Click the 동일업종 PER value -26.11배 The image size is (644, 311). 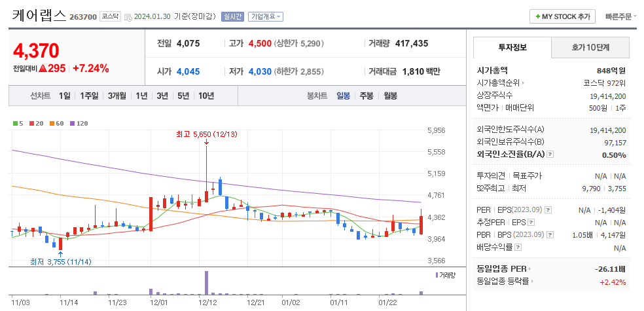pyautogui.click(x=610, y=269)
